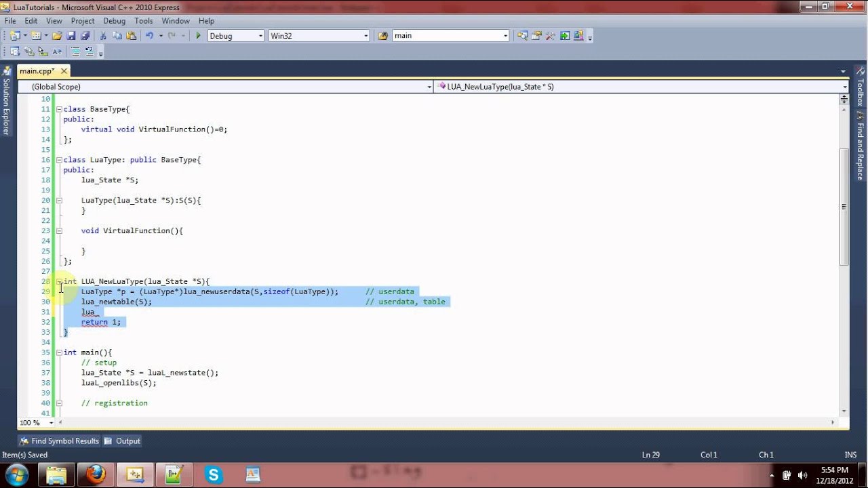Viewport: 868px width, 488px height.
Task: Open the Help menu
Action: click(206, 21)
